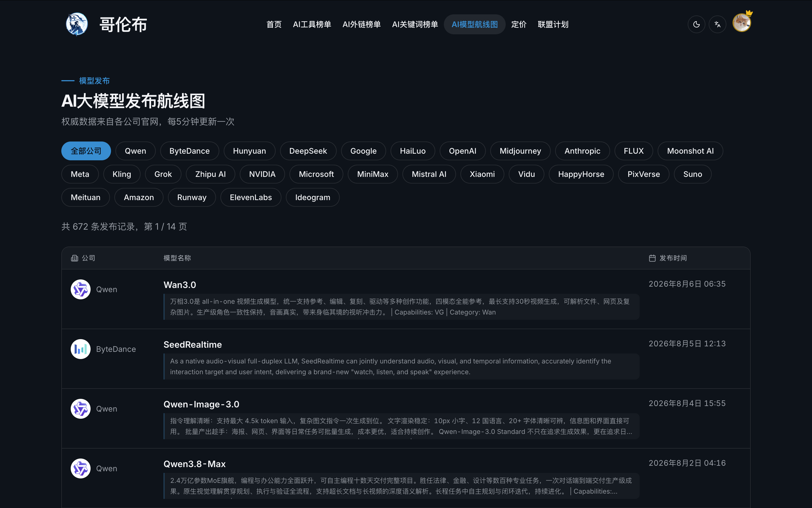This screenshot has height=508, width=812.
Task: Filter releases by Vidu
Action: point(526,174)
